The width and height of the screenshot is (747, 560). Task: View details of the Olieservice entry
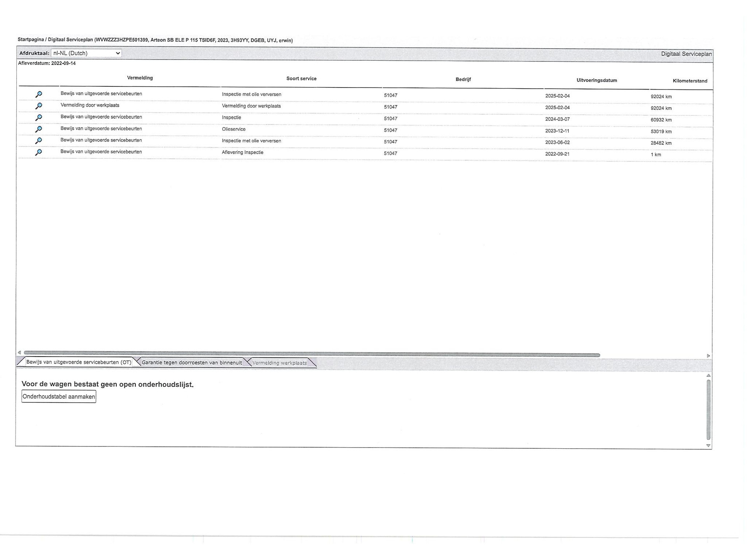[39, 129]
